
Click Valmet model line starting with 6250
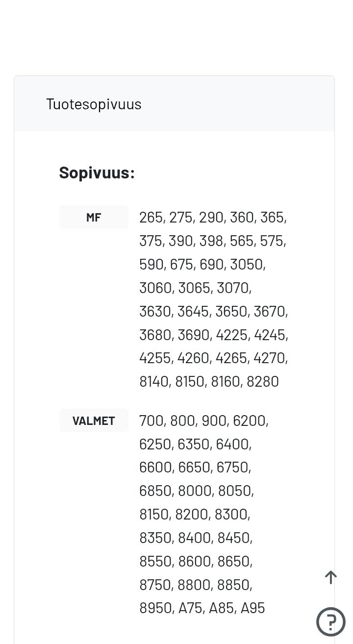coord(195,444)
